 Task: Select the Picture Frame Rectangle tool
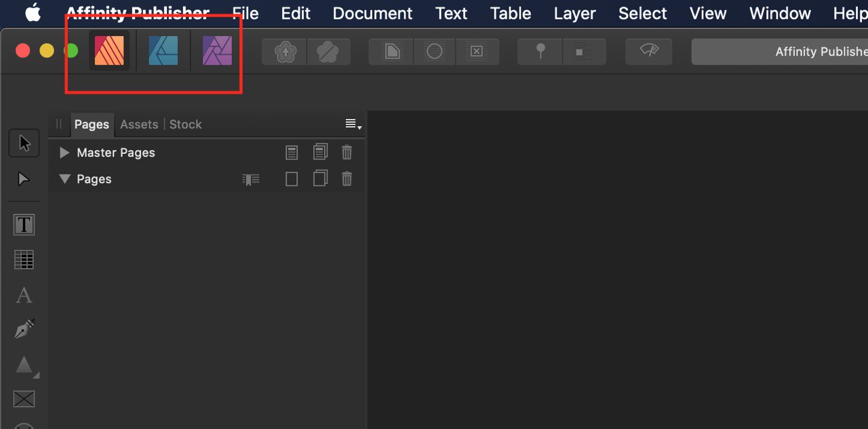(24, 398)
